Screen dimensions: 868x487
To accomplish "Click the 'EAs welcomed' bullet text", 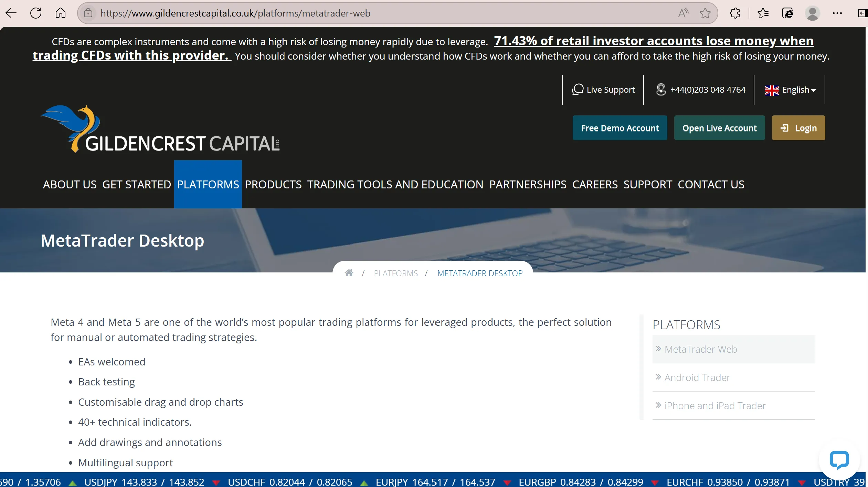I will (112, 362).
